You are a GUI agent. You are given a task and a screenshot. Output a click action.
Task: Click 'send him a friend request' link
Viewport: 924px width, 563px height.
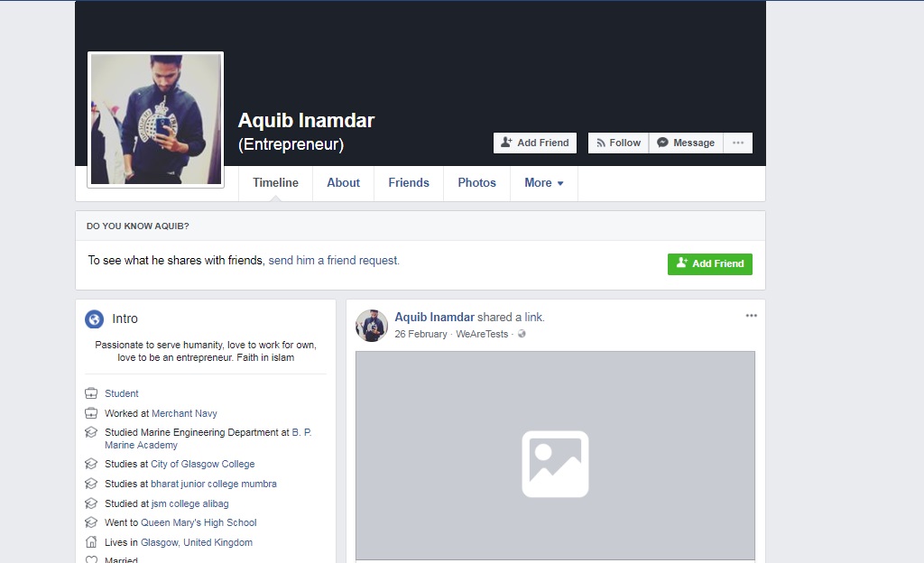tap(334, 260)
